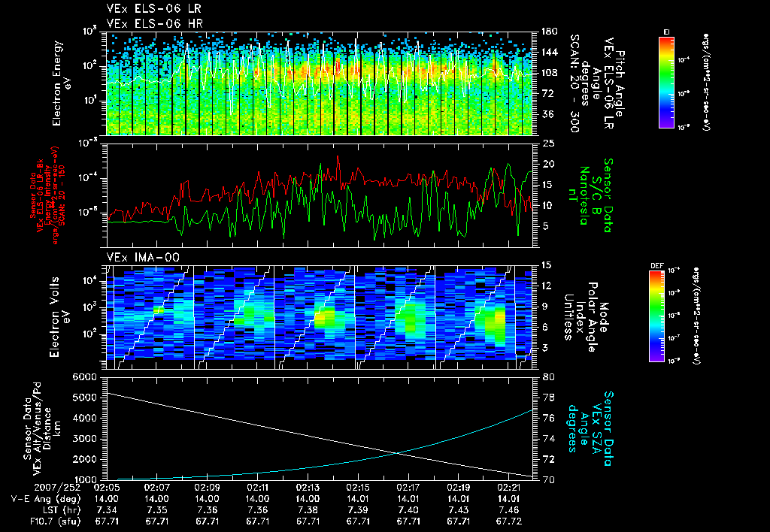Click the 70 degree SZA tick label
Image resolution: width=770 pixels, height=532 pixels.
click(547, 479)
